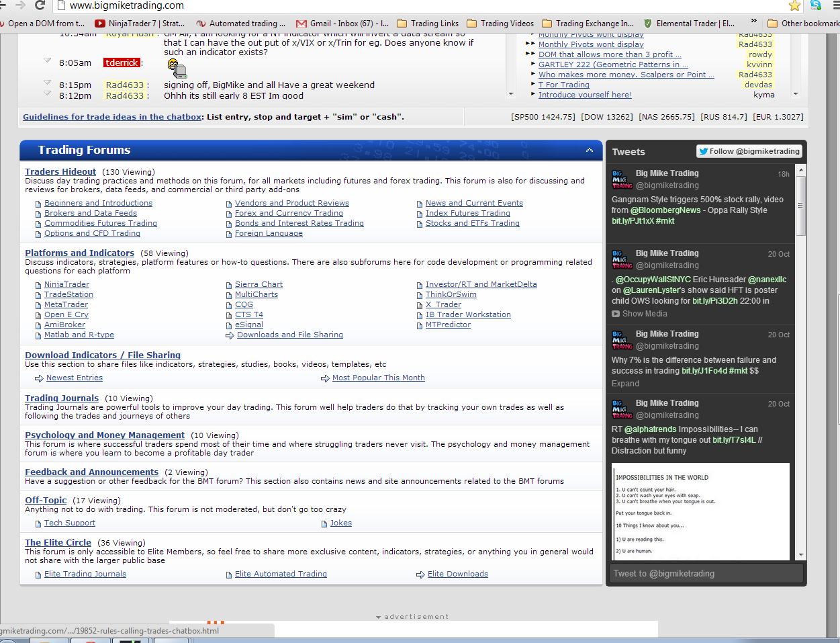The width and height of the screenshot is (840, 643).
Task: Open Beginners and Introductions subforum
Action: click(x=98, y=204)
